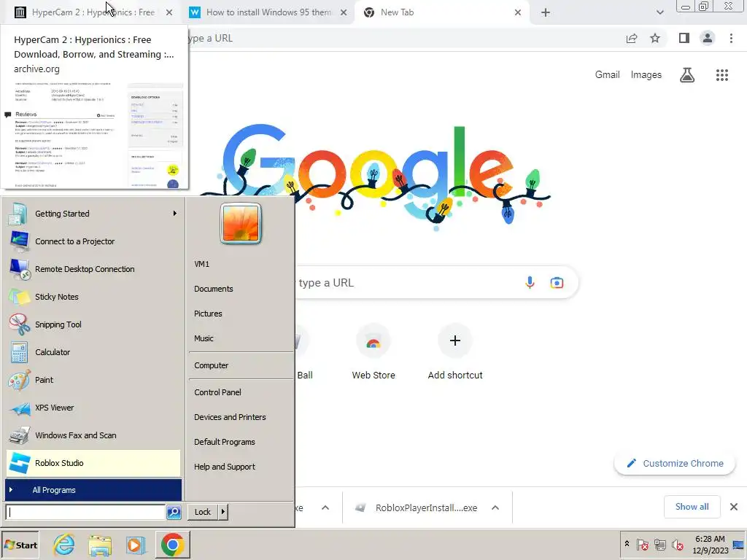Open Chrome profile avatar
Screen dimensions: 747x560
coord(708,38)
